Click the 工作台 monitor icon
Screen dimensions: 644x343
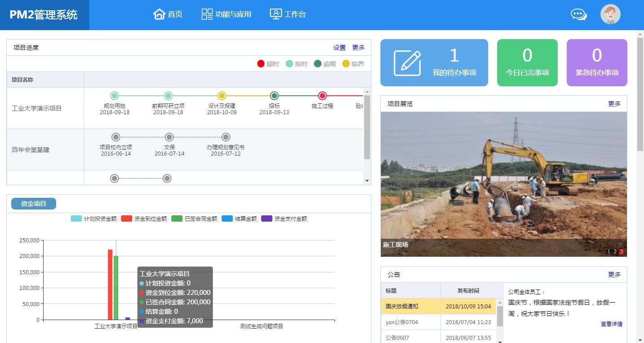[x=276, y=14]
